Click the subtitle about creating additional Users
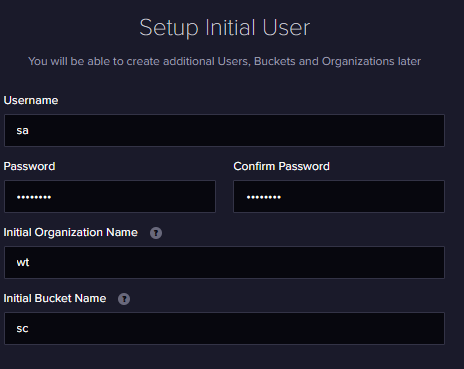 [x=224, y=61]
